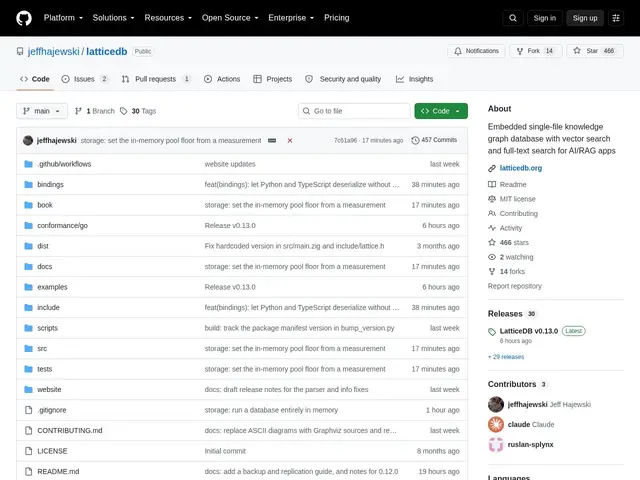Open the examples folder

[52, 287]
